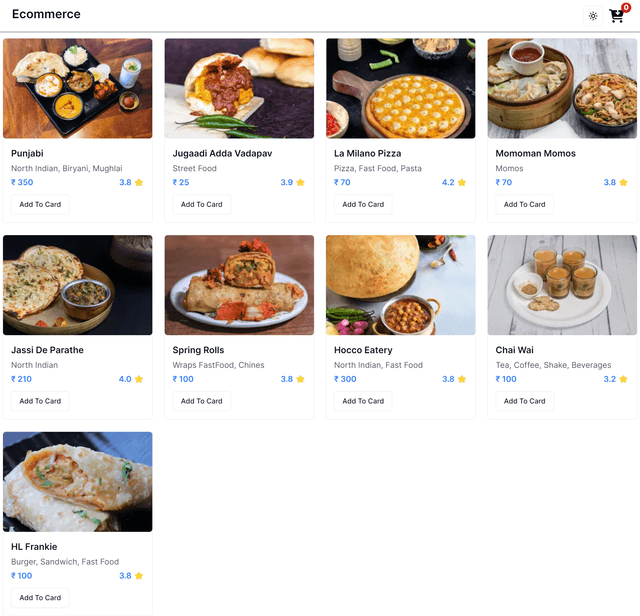
Task: Select the Hocco Eatery food image
Action: tap(400, 285)
